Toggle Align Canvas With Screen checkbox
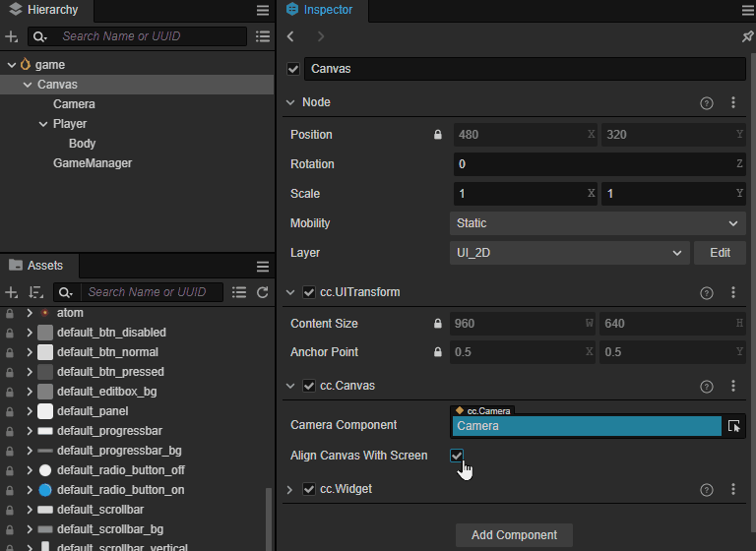The width and height of the screenshot is (756, 551). pyautogui.click(x=457, y=456)
